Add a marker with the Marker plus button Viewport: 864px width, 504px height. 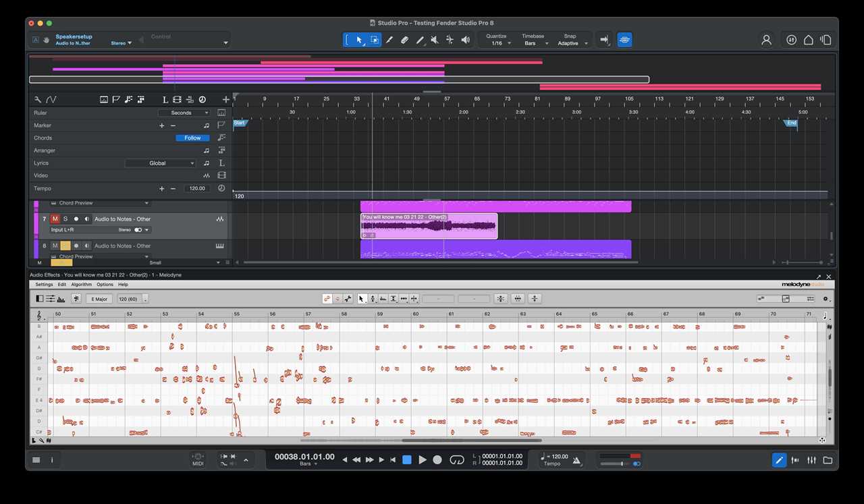[161, 125]
